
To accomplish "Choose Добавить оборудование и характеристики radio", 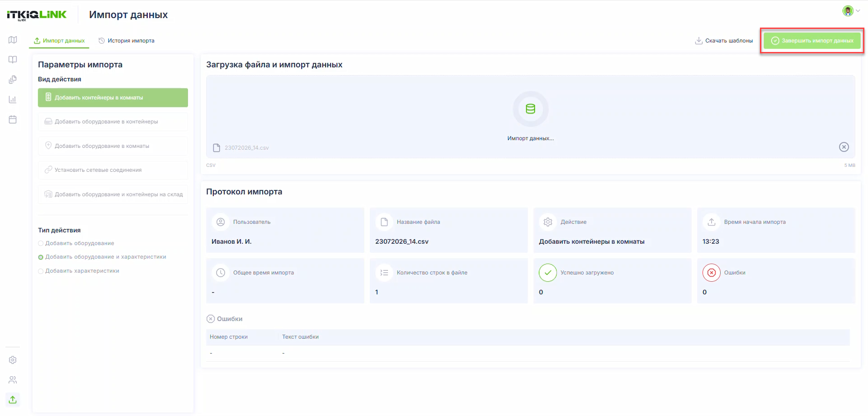I will click(x=102, y=257).
